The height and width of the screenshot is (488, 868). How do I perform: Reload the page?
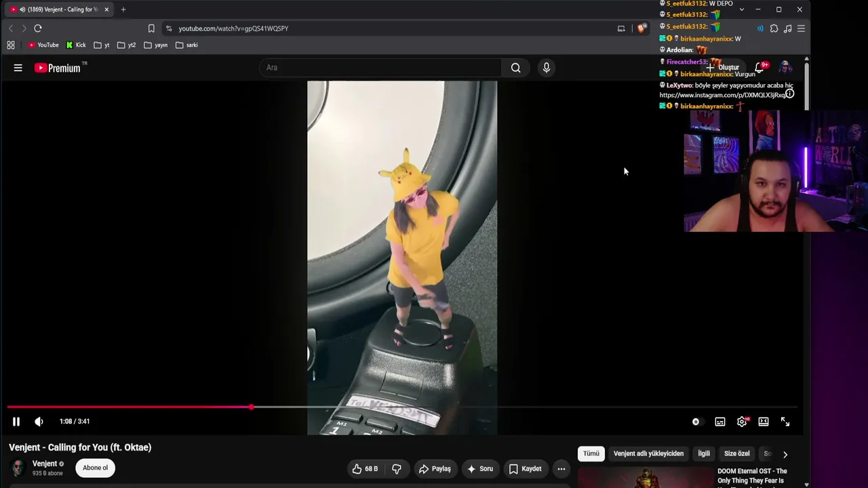(x=38, y=28)
